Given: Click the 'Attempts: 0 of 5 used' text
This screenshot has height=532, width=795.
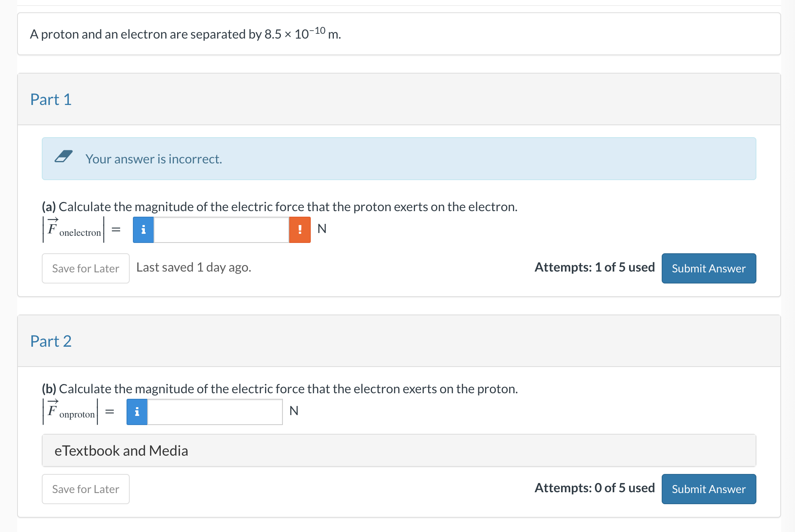Looking at the screenshot, I should coord(594,488).
